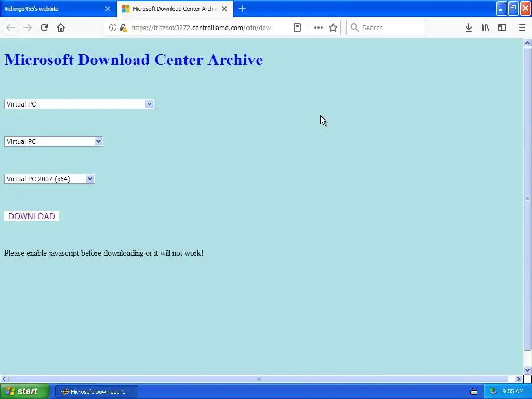
Task: Click the keyboard icon in the taskbar
Action: (x=474, y=392)
